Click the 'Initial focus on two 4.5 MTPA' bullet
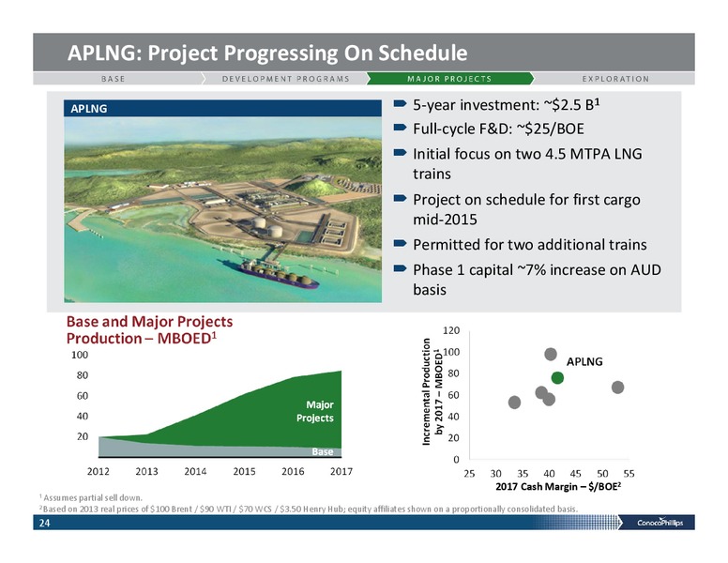 (527, 163)
